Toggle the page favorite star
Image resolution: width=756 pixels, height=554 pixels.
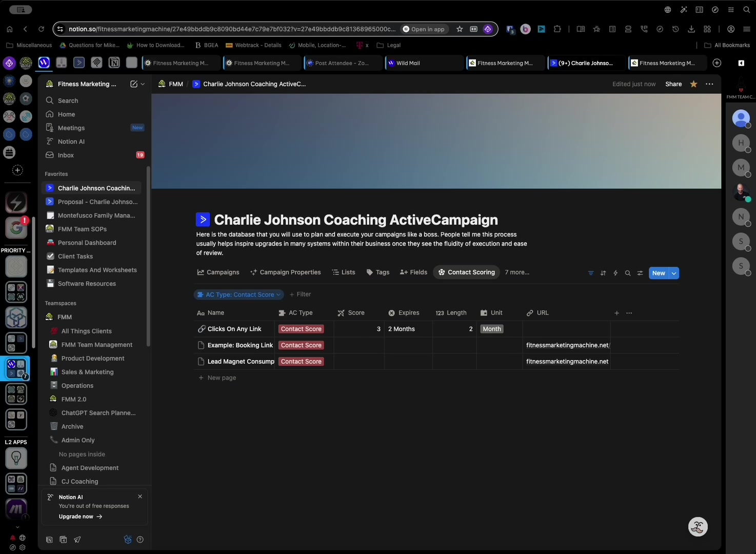tap(693, 84)
